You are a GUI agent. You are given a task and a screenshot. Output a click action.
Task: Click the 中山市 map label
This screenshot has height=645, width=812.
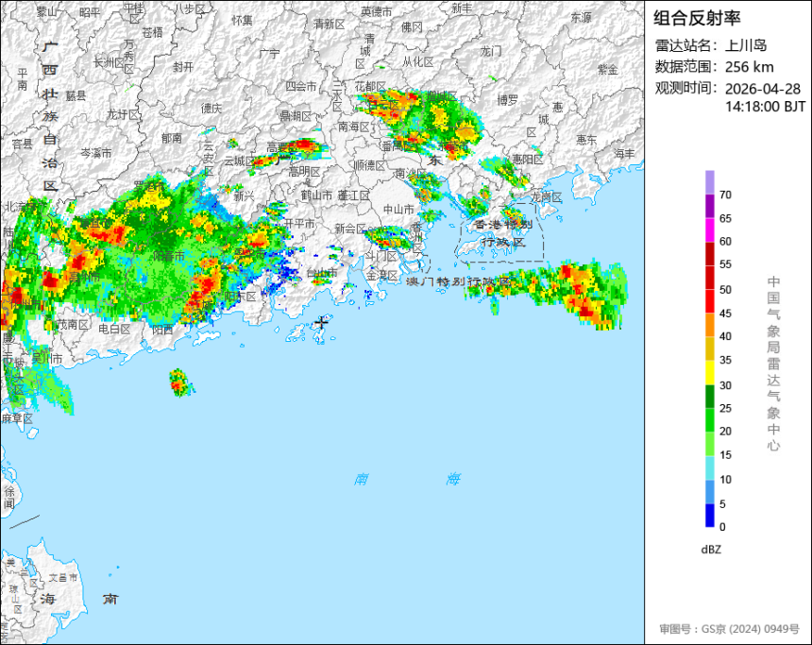tap(398, 210)
